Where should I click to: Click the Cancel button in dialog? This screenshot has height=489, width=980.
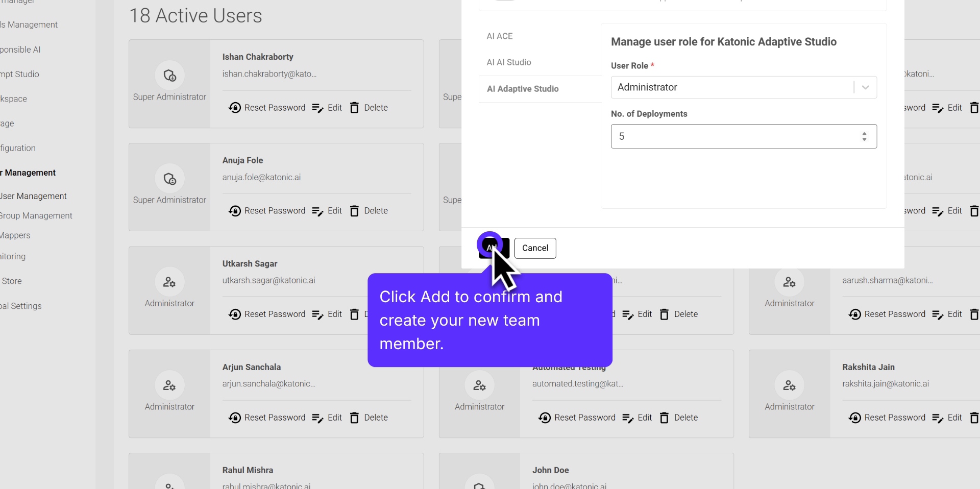[535, 248]
